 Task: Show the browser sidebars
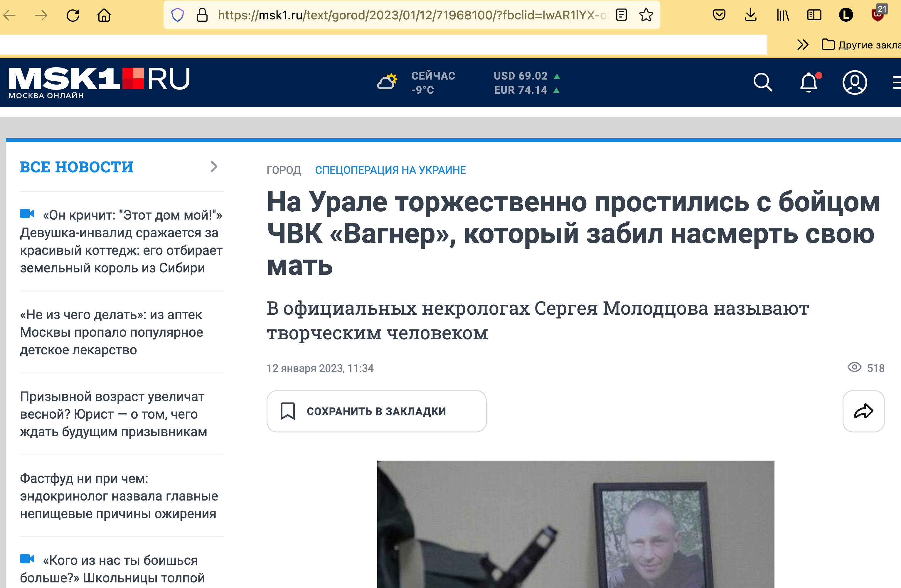pyautogui.click(x=814, y=15)
